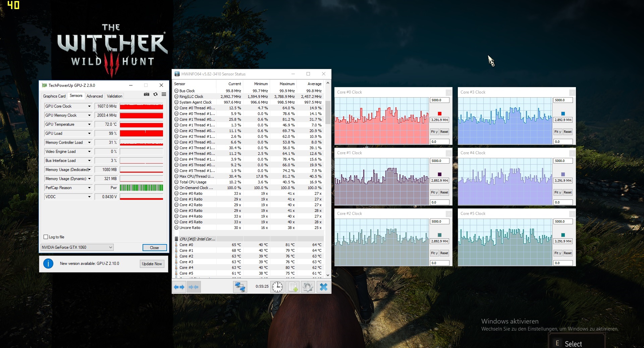Open the GPU-Z hamburger menu
This screenshot has height=348, width=644.
coord(164,95)
